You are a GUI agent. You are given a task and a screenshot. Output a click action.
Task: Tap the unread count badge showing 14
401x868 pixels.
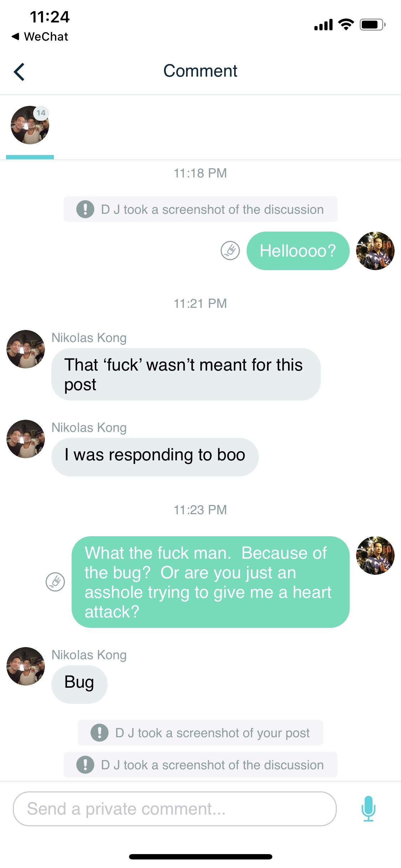point(41,113)
